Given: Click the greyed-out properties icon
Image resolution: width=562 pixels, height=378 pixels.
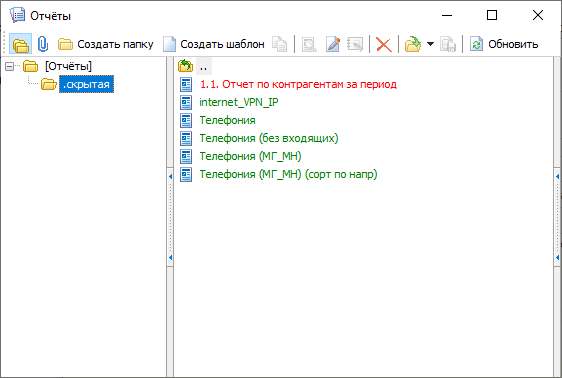Looking at the screenshot, I should pyautogui.click(x=355, y=44).
